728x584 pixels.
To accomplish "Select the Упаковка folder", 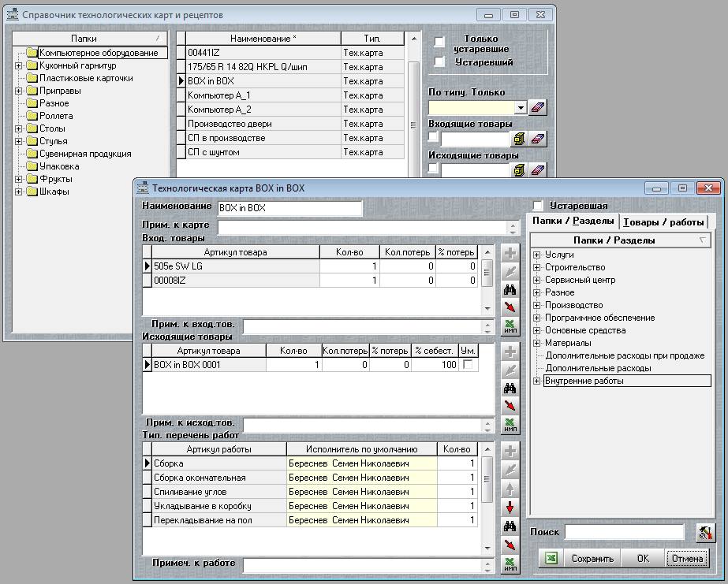I will (x=59, y=166).
